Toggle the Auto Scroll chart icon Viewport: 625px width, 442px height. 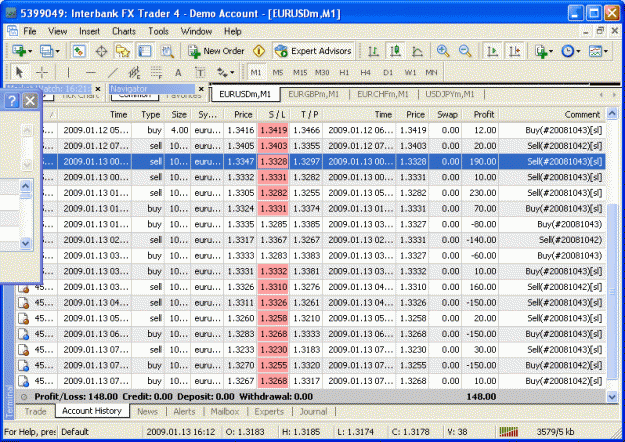[493, 51]
